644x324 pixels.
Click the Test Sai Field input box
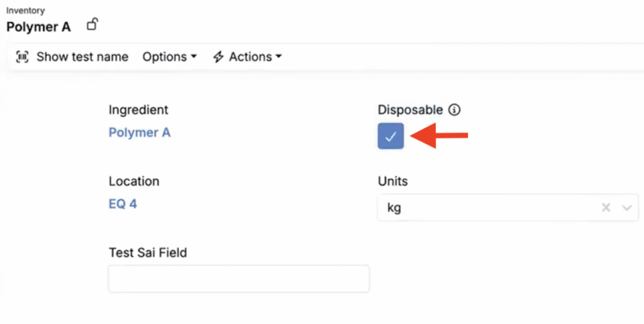[x=238, y=279]
